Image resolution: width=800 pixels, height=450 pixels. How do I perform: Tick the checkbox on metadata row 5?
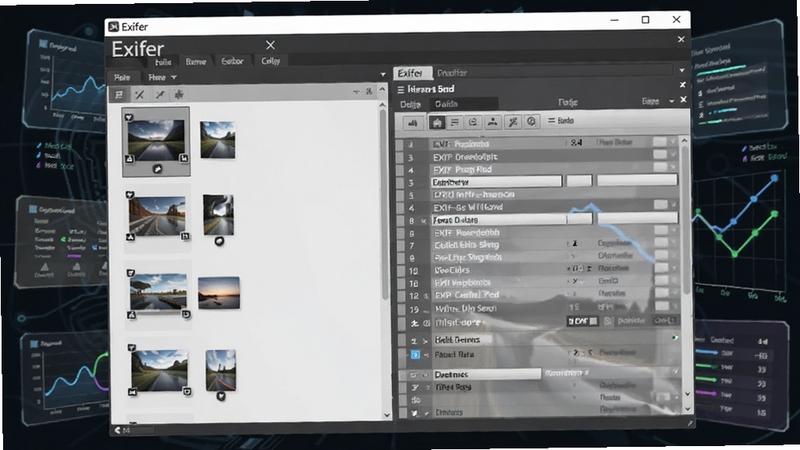[401, 195]
